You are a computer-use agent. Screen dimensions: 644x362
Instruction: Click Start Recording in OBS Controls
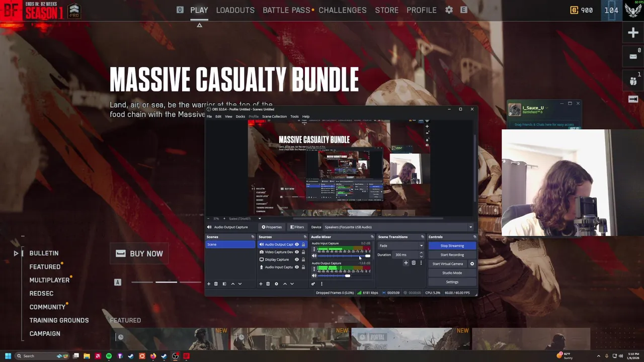coord(452,255)
